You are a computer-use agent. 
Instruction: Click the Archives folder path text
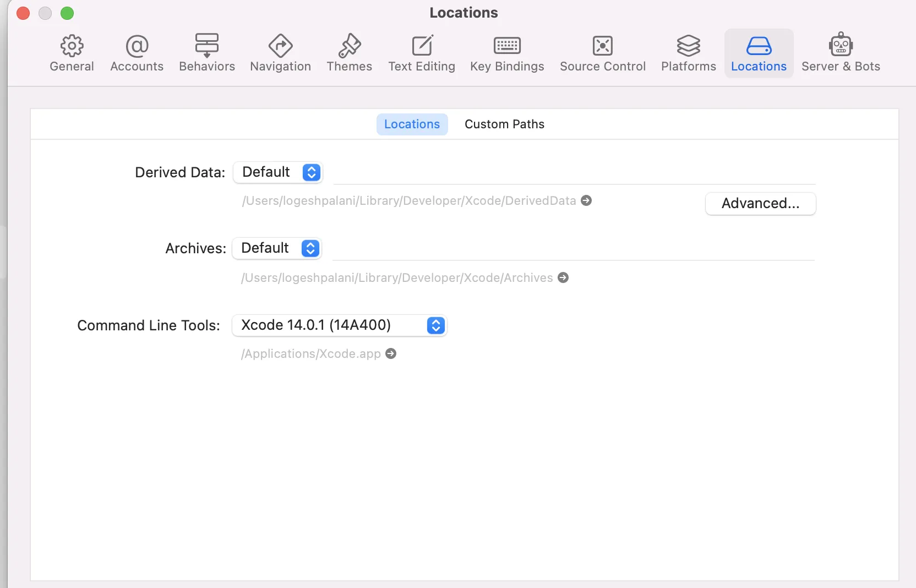[397, 278]
